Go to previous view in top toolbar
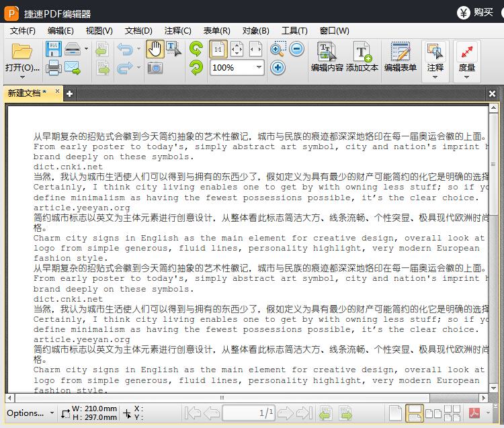Viewport: 504px width, 428px height. pos(102,49)
